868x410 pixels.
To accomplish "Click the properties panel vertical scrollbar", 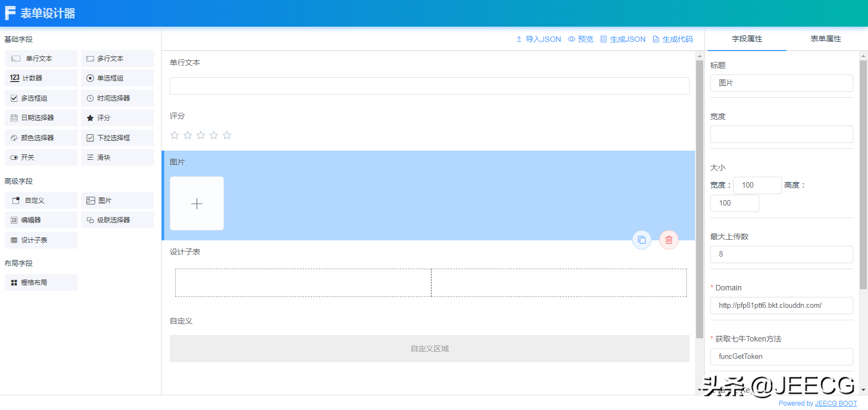I will [863, 174].
